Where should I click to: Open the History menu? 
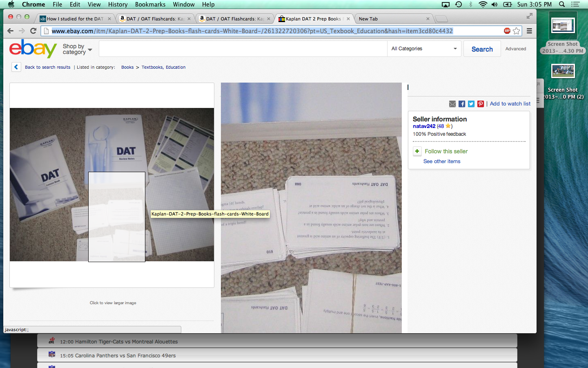118,4
